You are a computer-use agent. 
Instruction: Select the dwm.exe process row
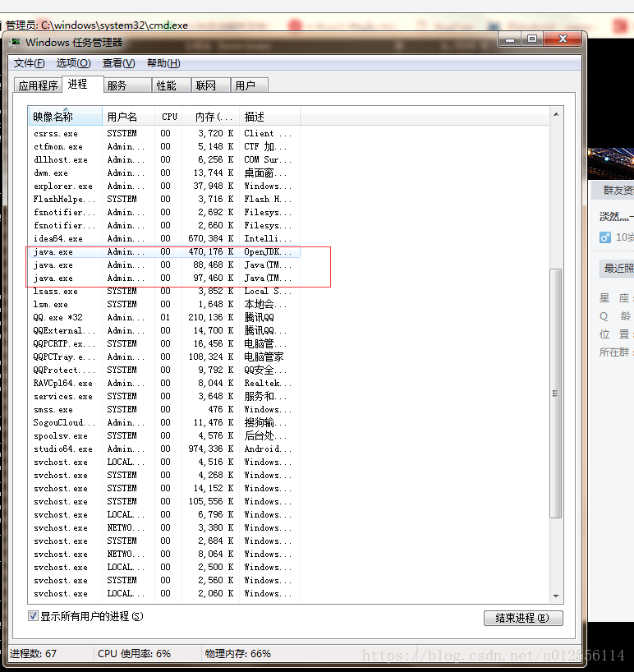coord(164,173)
